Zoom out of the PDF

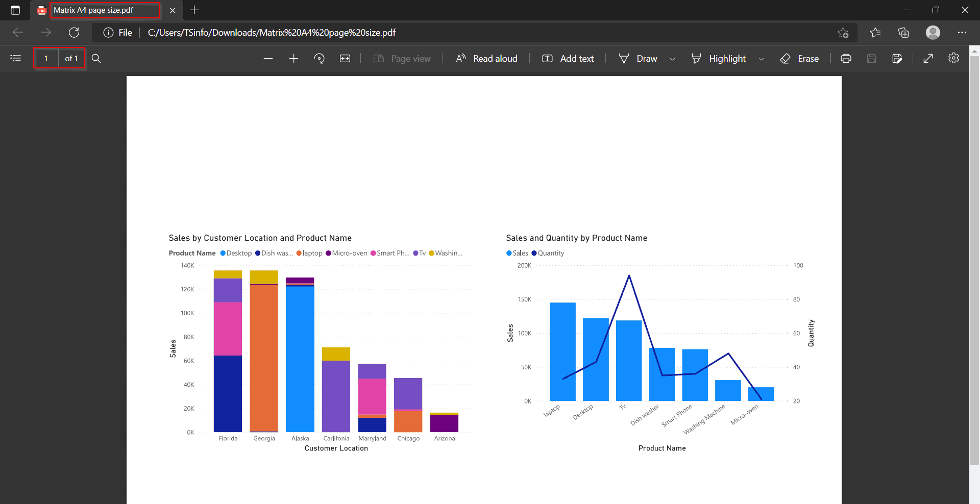268,58
